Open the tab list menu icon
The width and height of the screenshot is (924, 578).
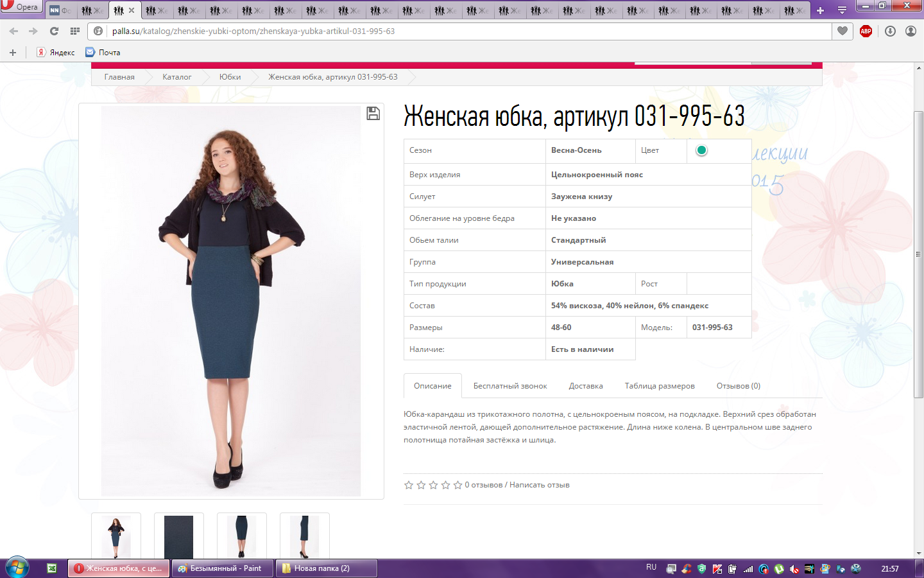[x=842, y=10]
